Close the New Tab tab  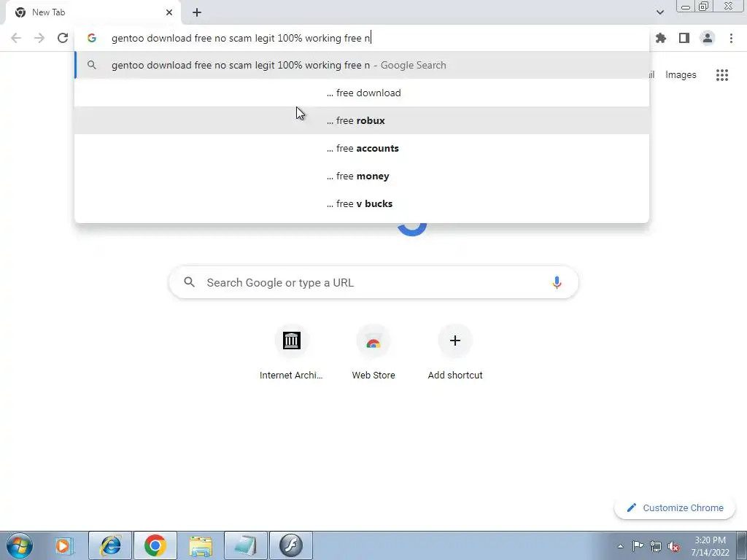pyautogui.click(x=169, y=12)
